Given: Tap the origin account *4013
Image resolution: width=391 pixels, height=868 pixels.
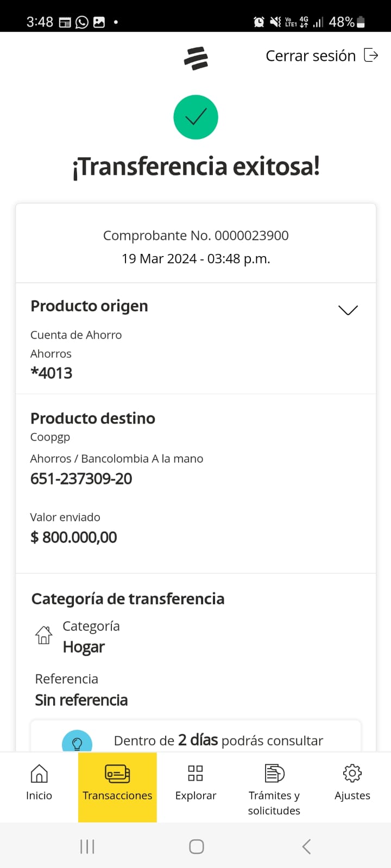Looking at the screenshot, I should click(52, 373).
